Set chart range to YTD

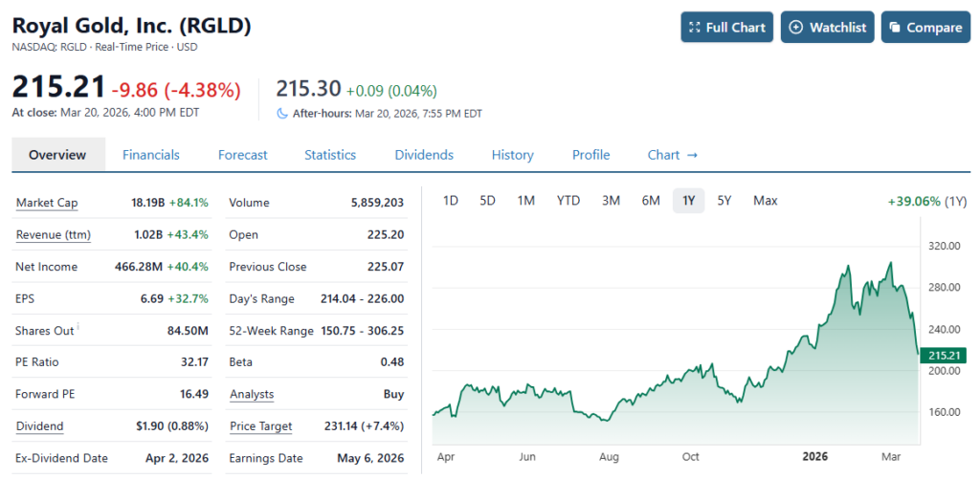568,201
